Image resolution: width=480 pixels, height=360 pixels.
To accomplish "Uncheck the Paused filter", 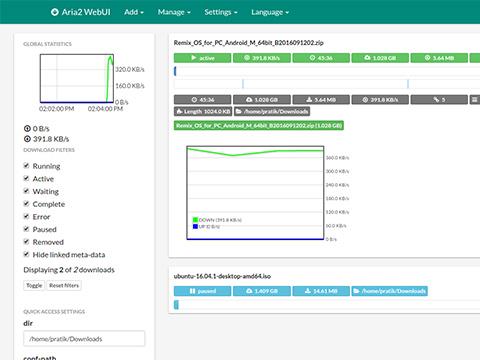I will (x=26, y=229).
